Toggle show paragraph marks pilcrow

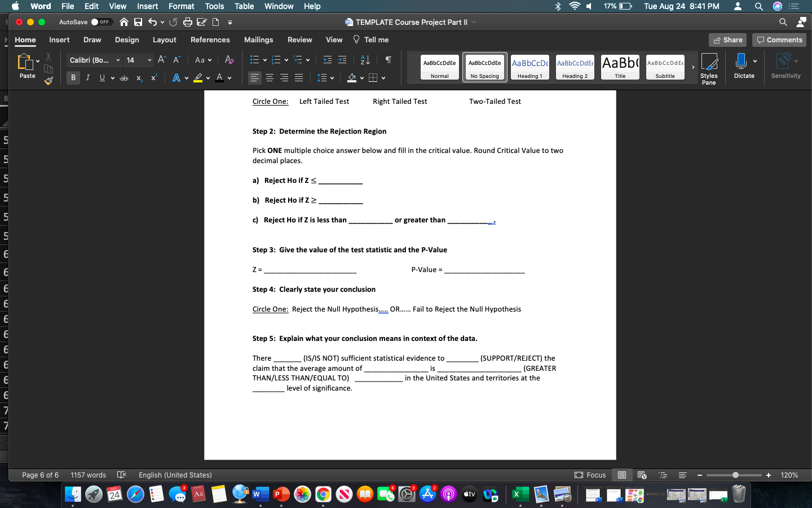click(388, 60)
